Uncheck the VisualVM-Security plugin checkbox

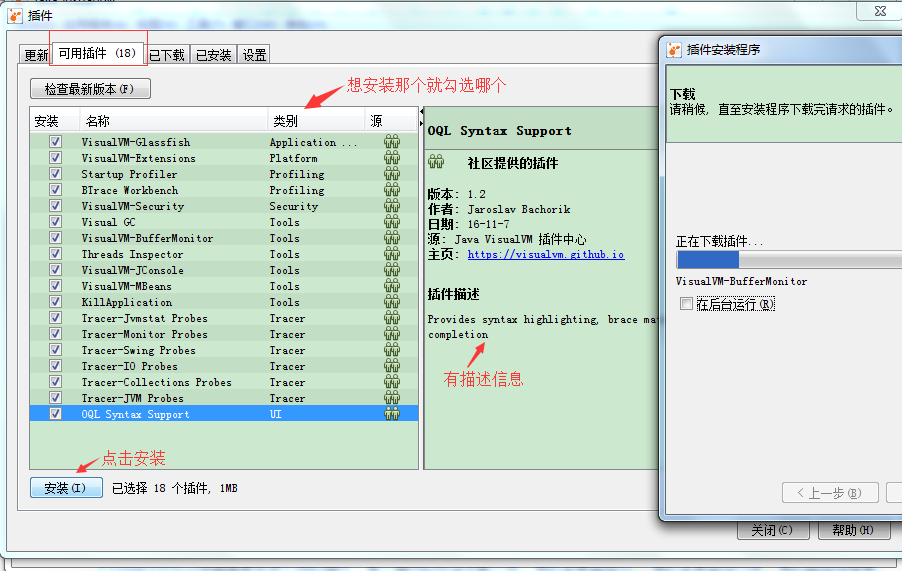(x=55, y=206)
